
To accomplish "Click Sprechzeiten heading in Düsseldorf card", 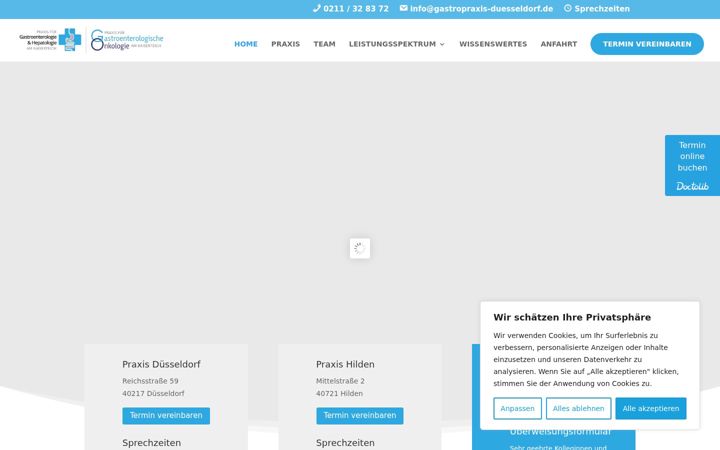I will coord(152,443).
